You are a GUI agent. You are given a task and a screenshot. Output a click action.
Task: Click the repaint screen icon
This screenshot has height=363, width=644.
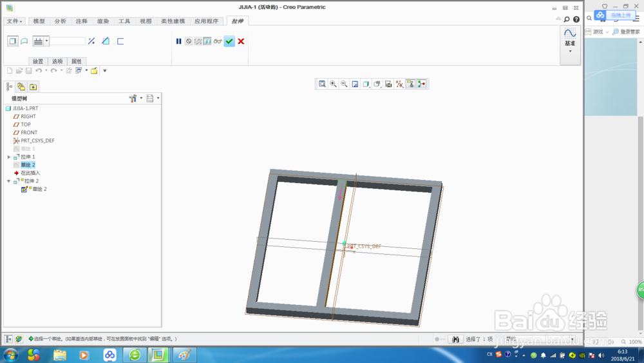tap(355, 84)
